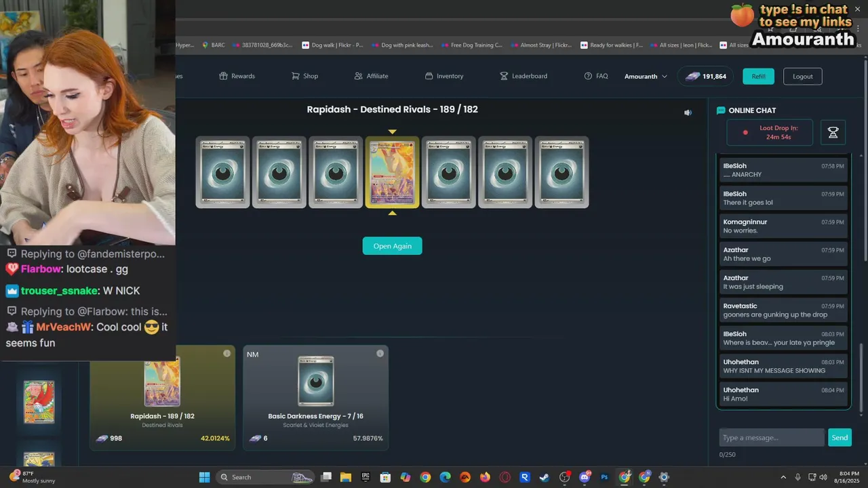
Task: Click the Loot Drop In timer box
Action: tap(770, 132)
